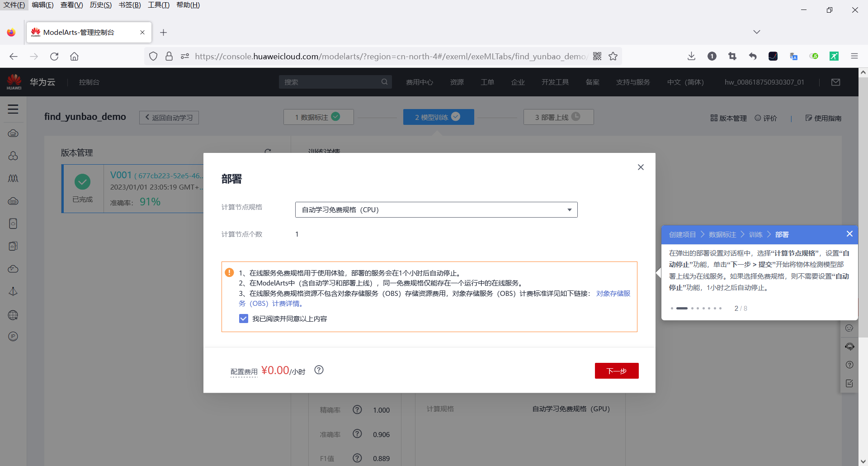Click the survey pencil icon at bottom right
Image resolution: width=868 pixels, height=466 pixels.
pos(849,383)
